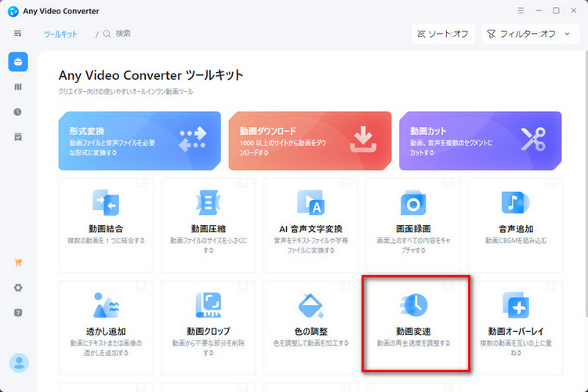Expand the フィルター:オフ dropdown

(530, 34)
